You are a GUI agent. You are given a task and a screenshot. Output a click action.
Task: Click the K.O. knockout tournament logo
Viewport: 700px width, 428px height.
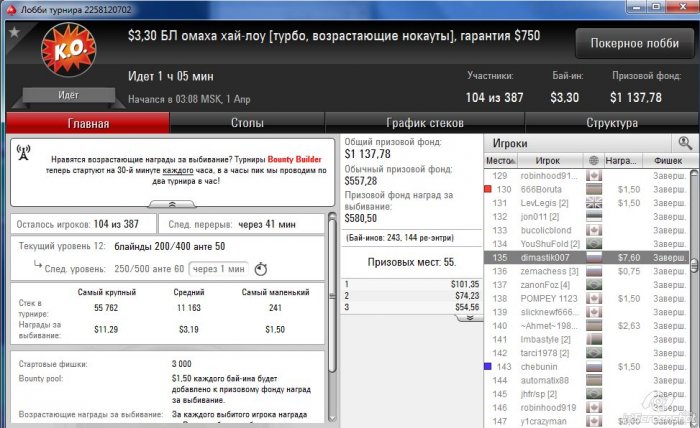(69, 50)
